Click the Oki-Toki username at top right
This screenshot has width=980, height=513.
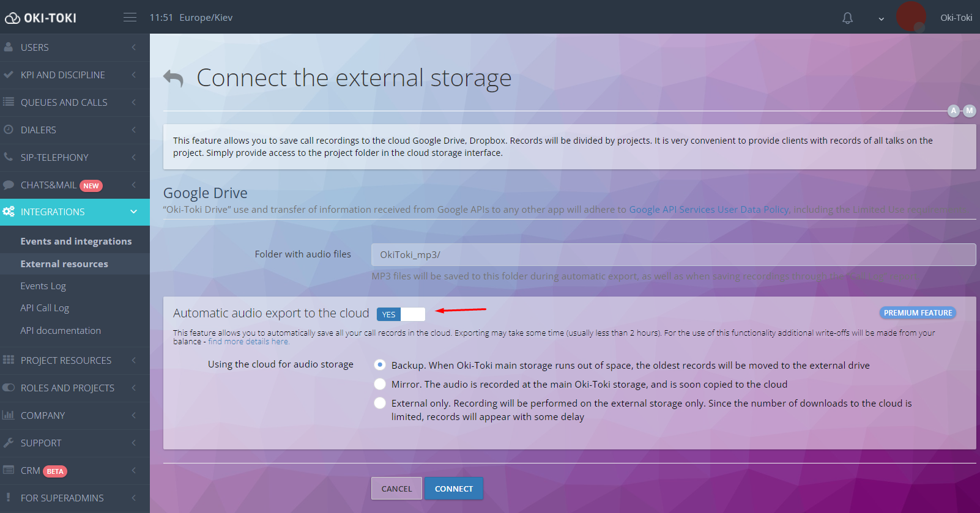(956, 18)
